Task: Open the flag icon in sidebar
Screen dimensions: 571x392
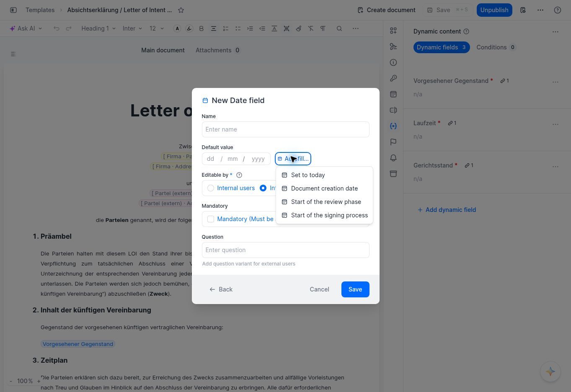Action: pyautogui.click(x=393, y=142)
